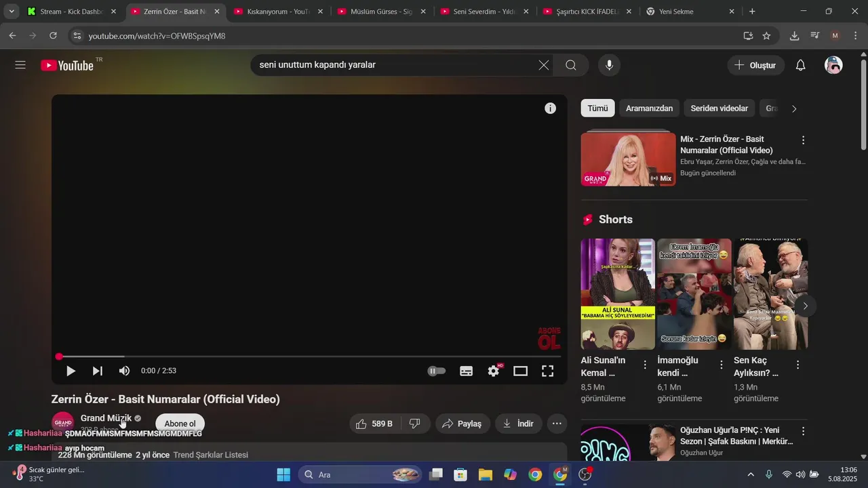Open a new browser tab

coord(752,12)
